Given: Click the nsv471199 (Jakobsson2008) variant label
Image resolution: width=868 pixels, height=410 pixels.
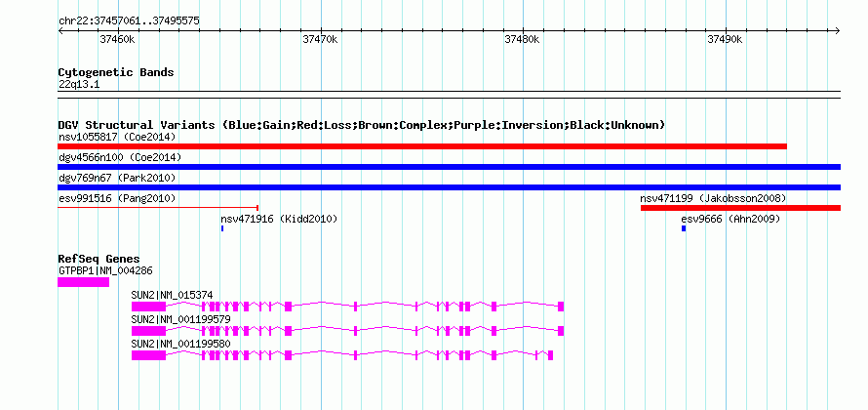Looking at the screenshot, I should [x=713, y=198].
